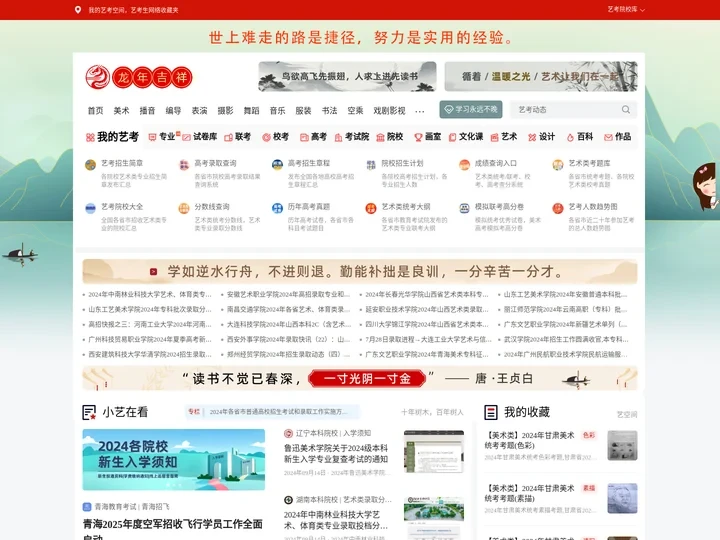
Task: Focus the 艺考动态 search field
Action: (x=567, y=109)
